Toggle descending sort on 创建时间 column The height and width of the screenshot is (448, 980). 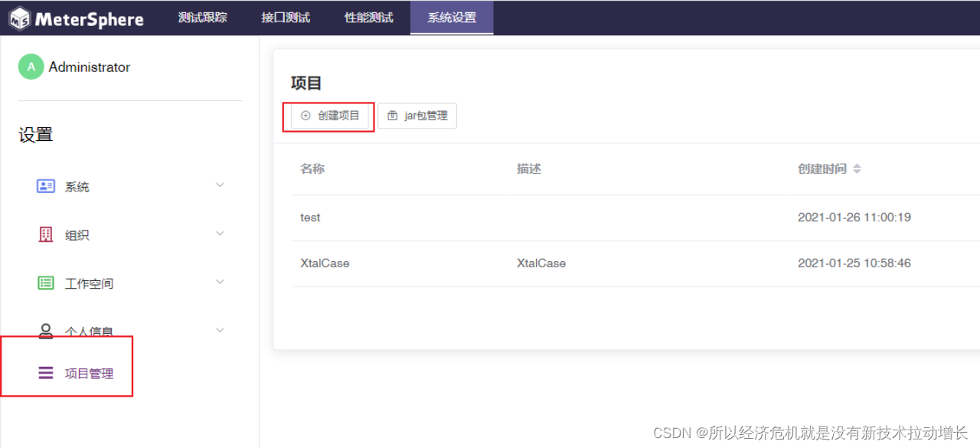click(x=857, y=172)
